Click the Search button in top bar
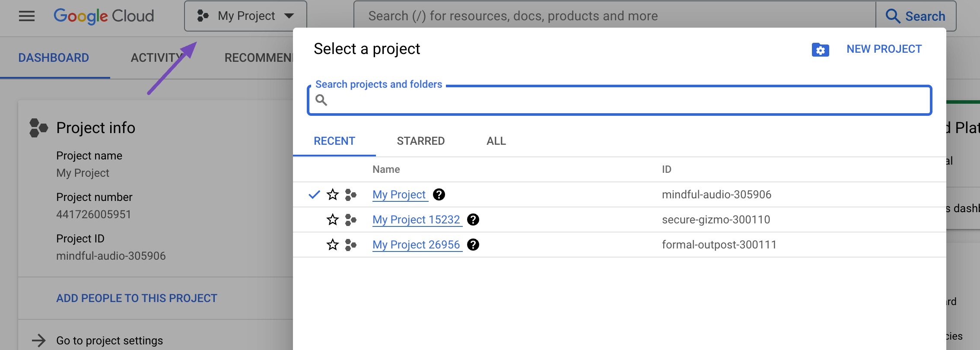This screenshot has width=980, height=350. pos(916,16)
